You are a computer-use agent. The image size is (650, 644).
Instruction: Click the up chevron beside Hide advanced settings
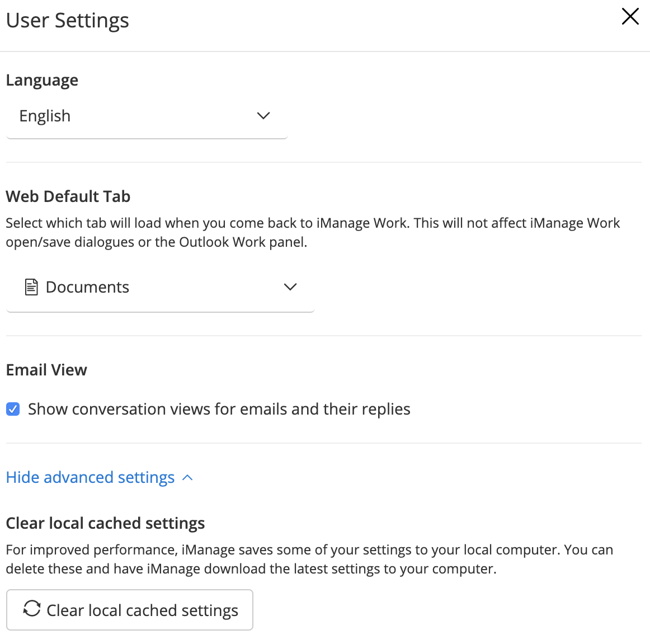click(188, 478)
